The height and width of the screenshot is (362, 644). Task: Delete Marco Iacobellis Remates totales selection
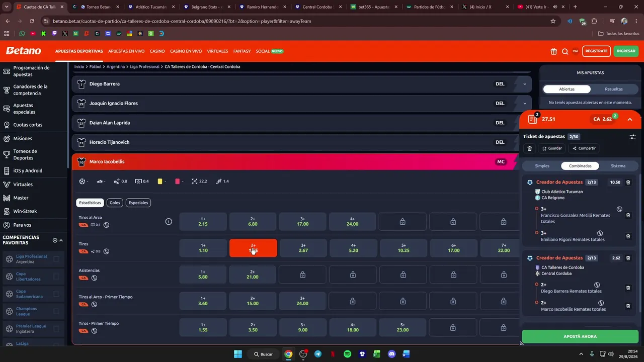pos(628,306)
